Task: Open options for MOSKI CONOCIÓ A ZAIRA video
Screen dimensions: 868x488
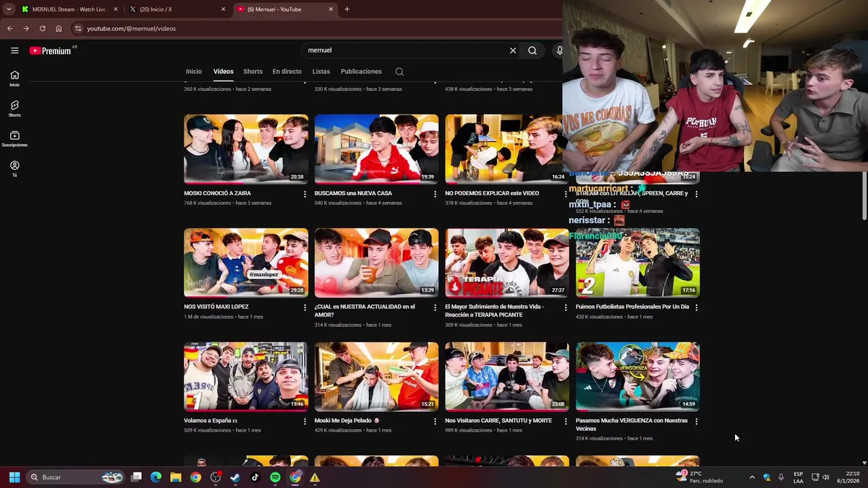Action: pyautogui.click(x=304, y=194)
